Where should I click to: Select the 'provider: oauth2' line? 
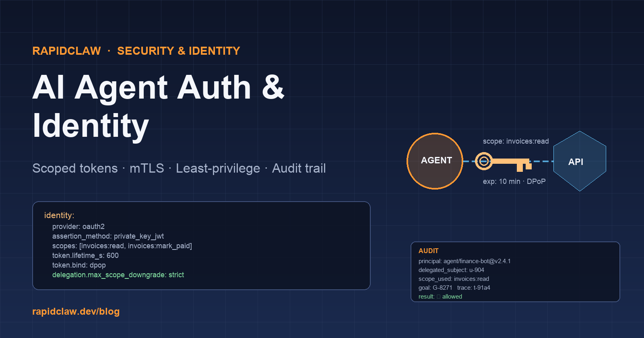(x=78, y=227)
